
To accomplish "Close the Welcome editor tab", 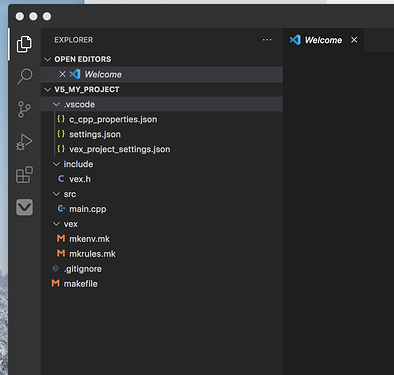I will coord(354,40).
